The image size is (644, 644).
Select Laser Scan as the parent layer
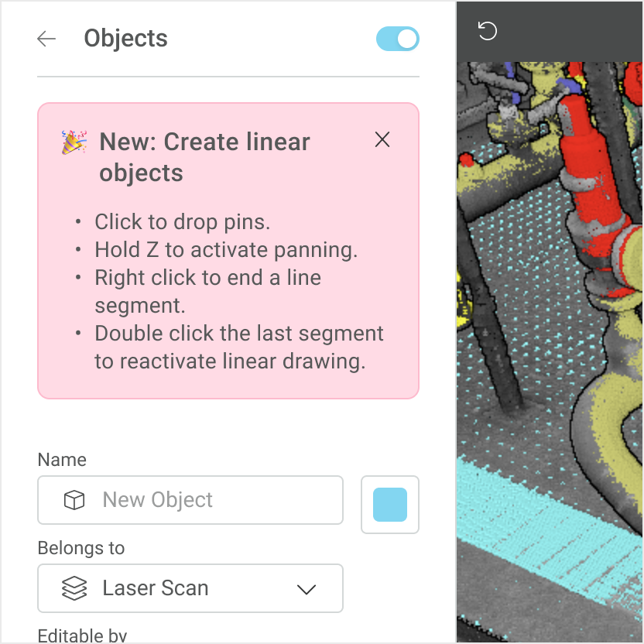tap(155, 588)
